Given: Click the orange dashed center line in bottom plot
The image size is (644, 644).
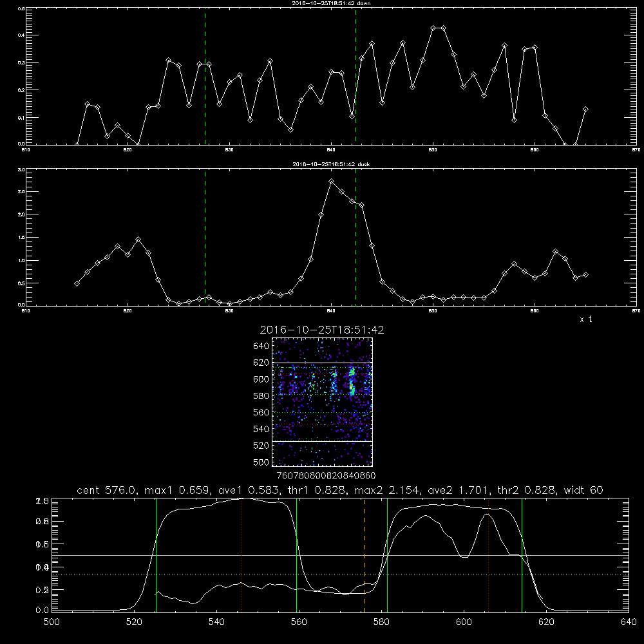Looking at the screenshot, I should point(365,554).
